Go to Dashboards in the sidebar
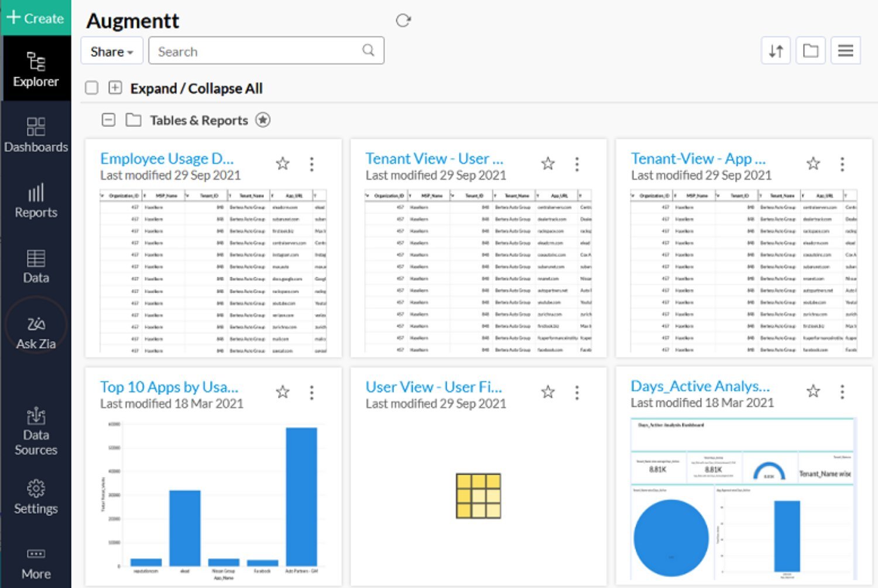The height and width of the screenshot is (588, 878). [36, 135]
